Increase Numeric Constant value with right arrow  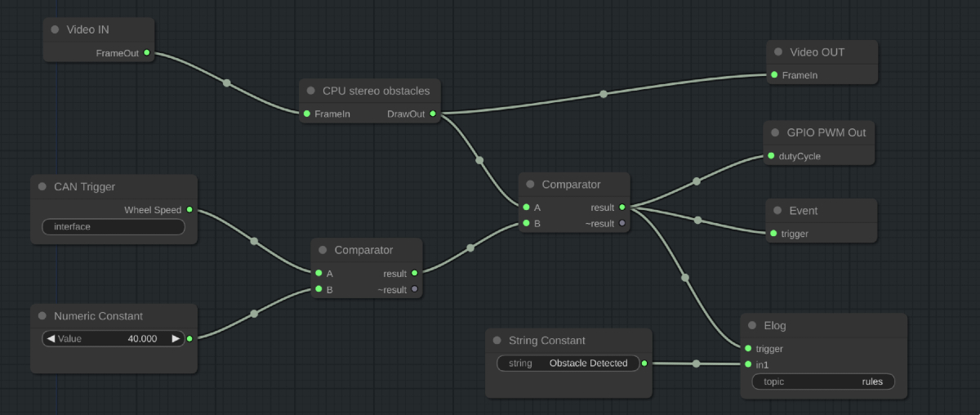(x=175, y=338)
